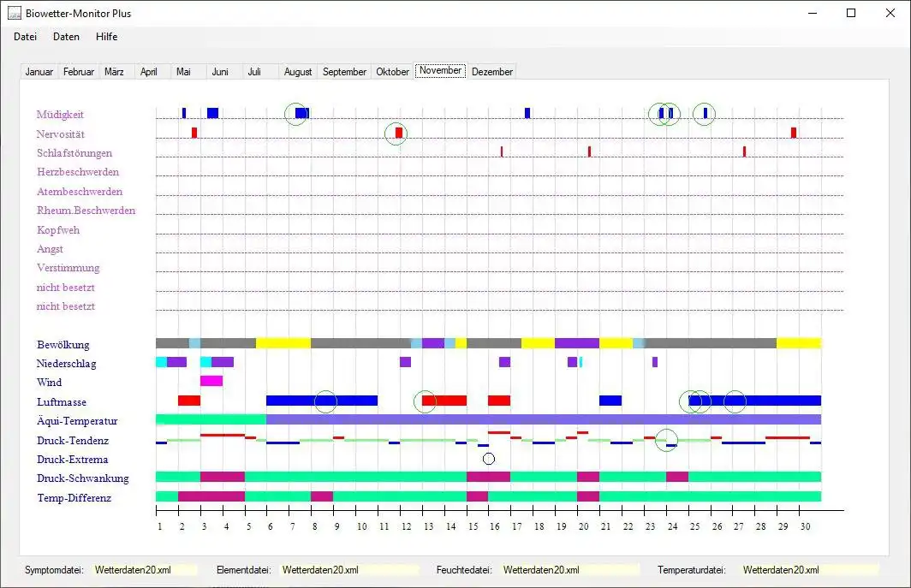Open the Datei menu
The width and height of the screenshot is (911, 588).
tap(25, 37)
